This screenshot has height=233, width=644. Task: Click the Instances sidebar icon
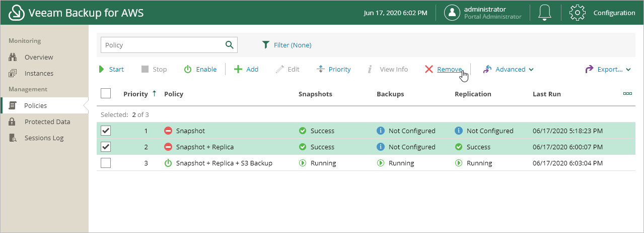pos(13,73)
